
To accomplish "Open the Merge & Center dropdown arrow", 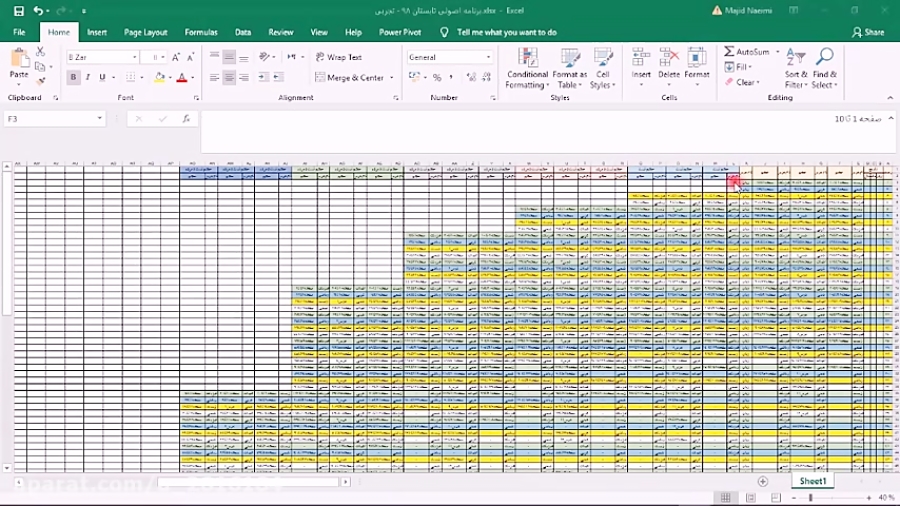I will (391, 77).
